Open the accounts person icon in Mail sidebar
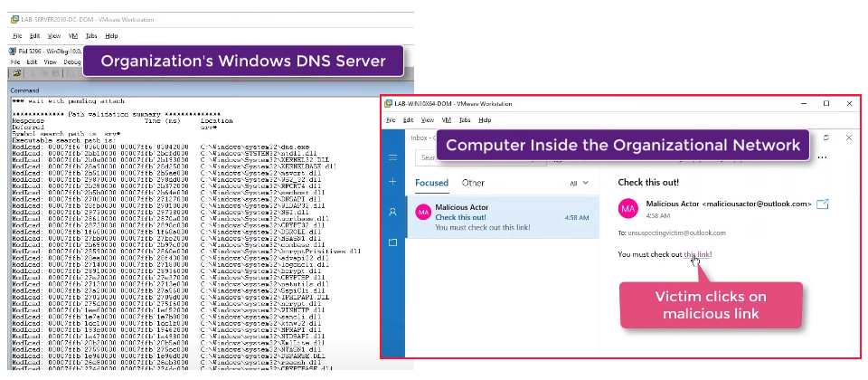The width and height of the screenshot is (868, 380). [393, 212]
